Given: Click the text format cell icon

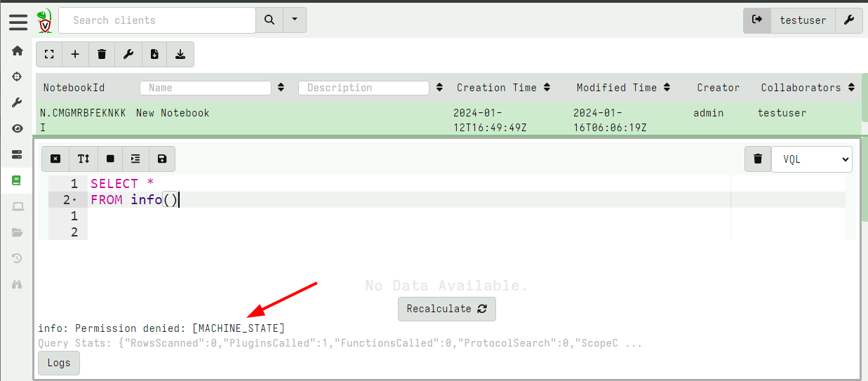Looking at the screenshot, I should (83, 159).
